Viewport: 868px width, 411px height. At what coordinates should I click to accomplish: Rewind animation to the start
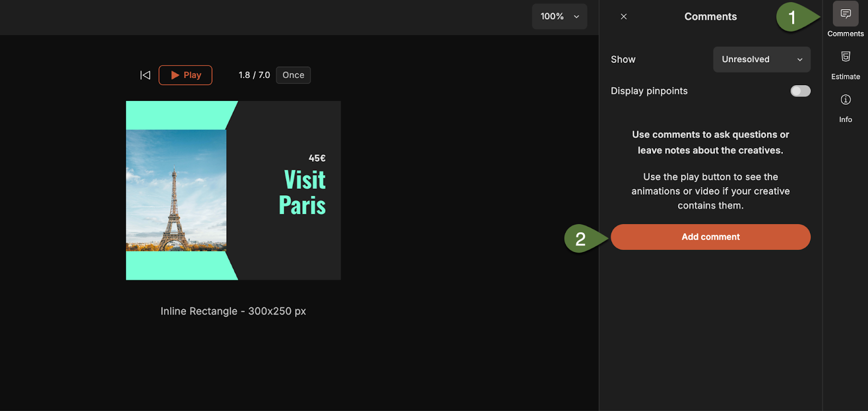pyautogui.click(x=145, y=75)
